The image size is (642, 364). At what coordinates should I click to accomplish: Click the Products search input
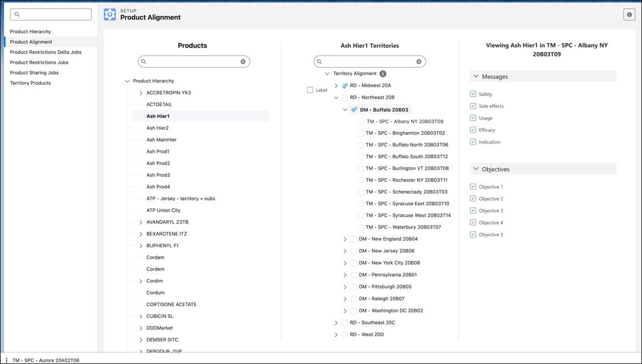click(x=194, y=62)
